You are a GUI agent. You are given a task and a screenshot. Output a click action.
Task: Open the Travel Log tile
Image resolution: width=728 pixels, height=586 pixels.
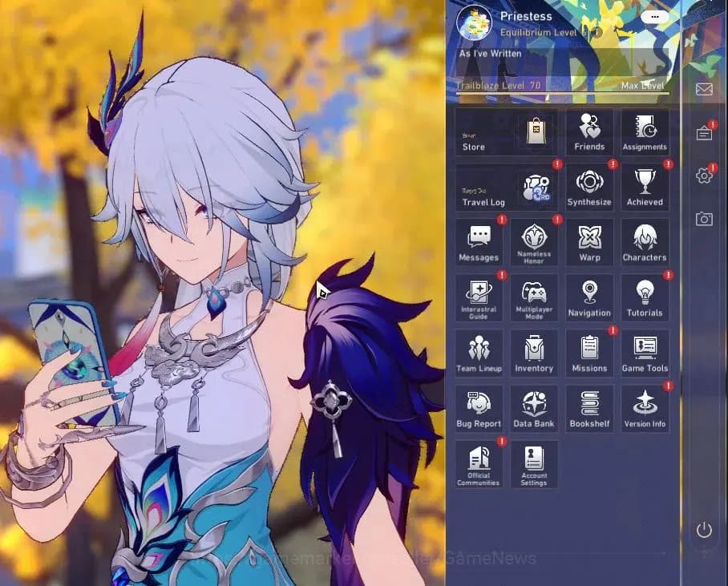pyautogui.click(x=507, y=188)
